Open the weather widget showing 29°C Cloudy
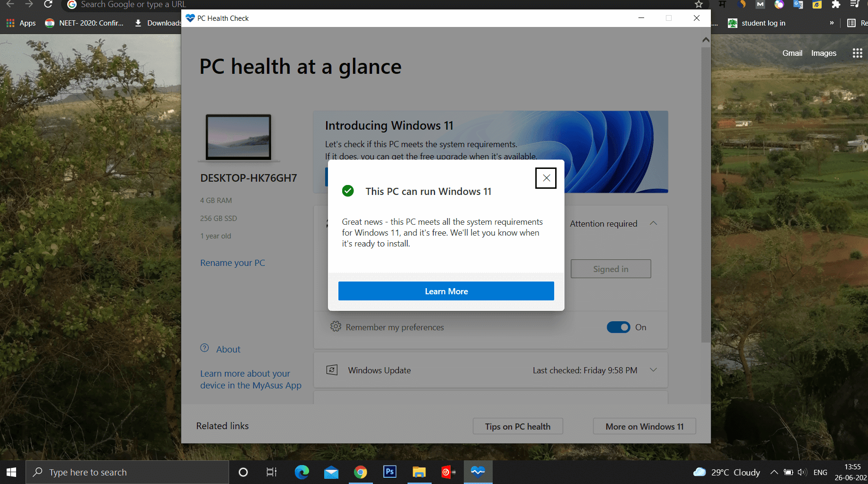Viewport: 868px width, 484px height. [726, 472]
